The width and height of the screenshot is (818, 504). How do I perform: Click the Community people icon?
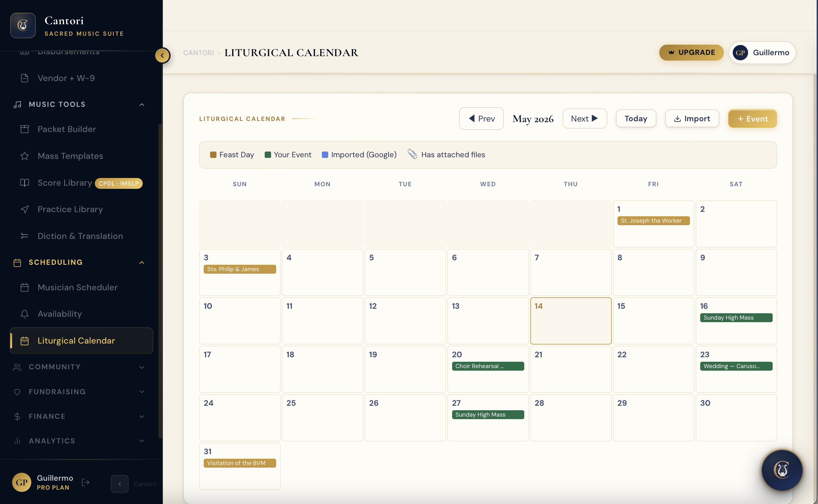click(x=17, y=367)
